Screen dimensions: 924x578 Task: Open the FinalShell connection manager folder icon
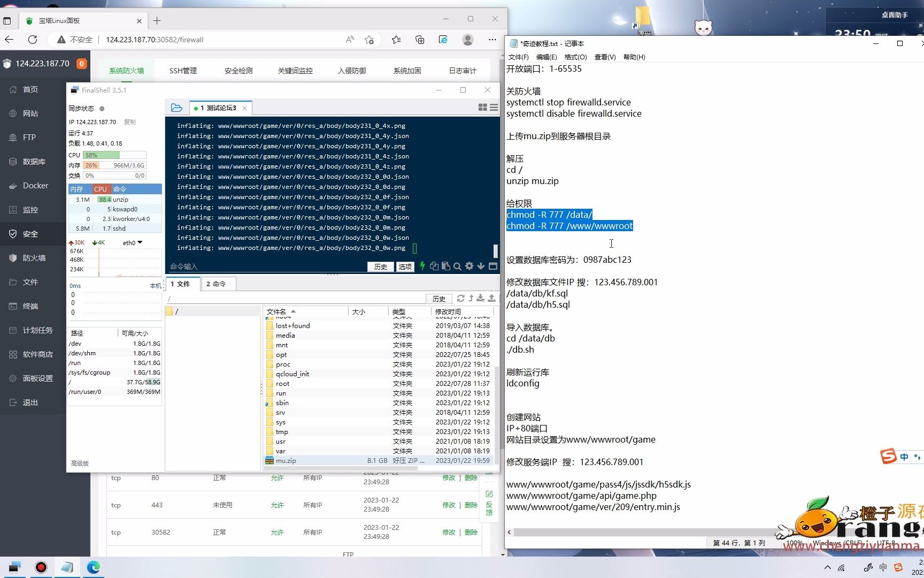coord(176,108)
